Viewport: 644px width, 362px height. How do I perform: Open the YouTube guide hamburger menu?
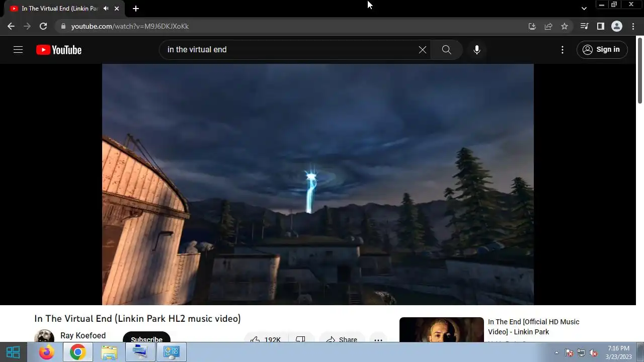(x=18, y=50)
